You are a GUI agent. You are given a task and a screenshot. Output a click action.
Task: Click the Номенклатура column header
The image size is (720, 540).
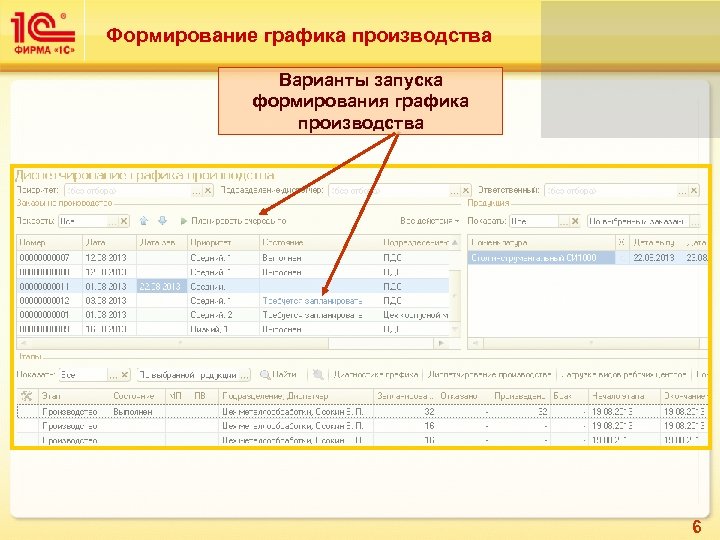[541, 242]
